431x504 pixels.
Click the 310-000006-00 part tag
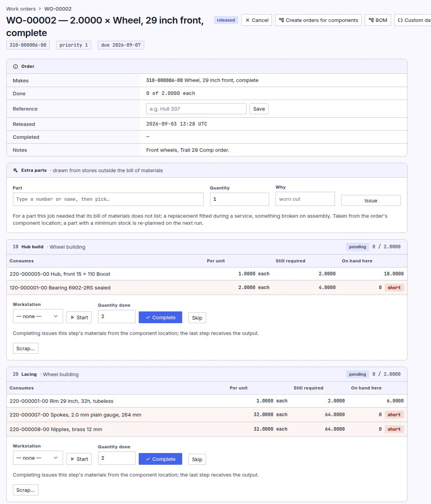pyautogui.click(x=28, y=45)
